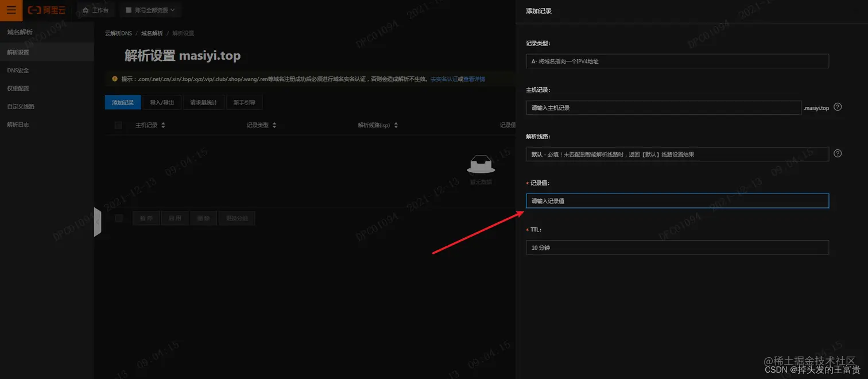Click inside the 记录值 input field
The width and height of the screenshot is (868, 379).
click(677, 200)
